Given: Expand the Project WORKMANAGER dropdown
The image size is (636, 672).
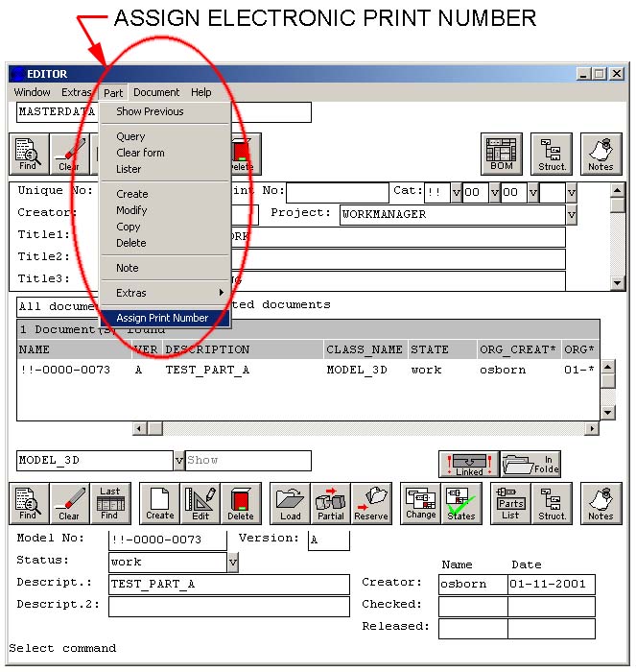Looking at the screenshot, I should coord(572,214).
